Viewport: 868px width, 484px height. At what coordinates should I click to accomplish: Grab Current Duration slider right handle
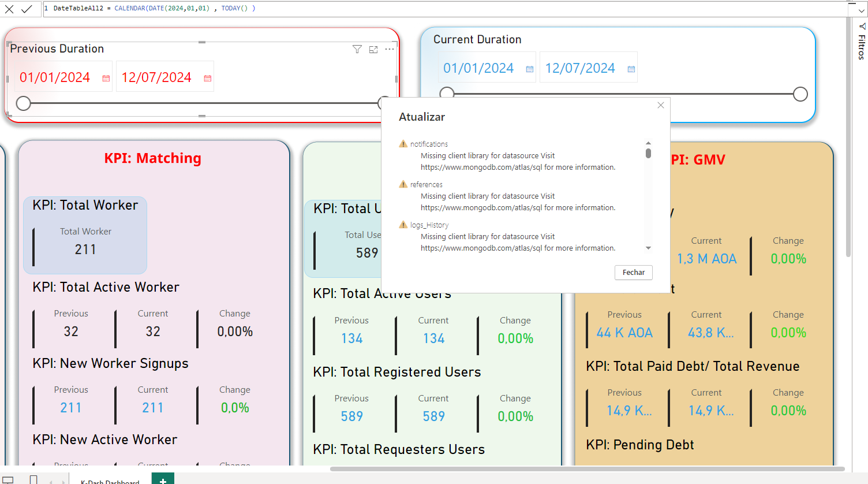click(800, 94)
